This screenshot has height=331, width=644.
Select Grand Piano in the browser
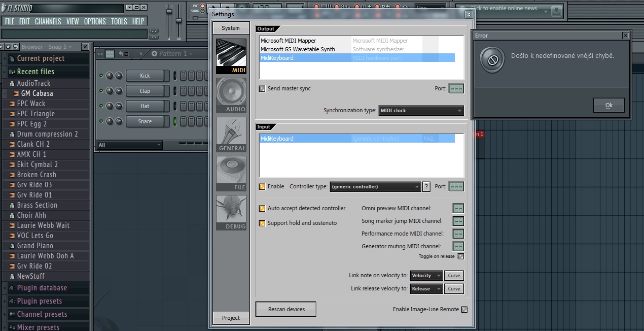coord(35,246)
